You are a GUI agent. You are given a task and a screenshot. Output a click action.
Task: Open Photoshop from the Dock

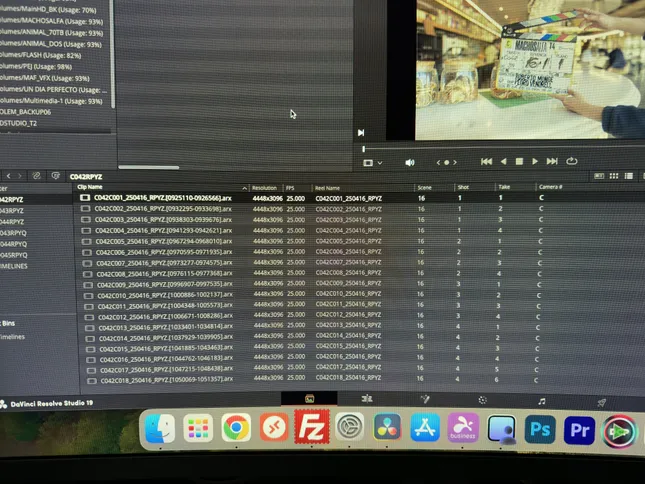tap(540, 429)
